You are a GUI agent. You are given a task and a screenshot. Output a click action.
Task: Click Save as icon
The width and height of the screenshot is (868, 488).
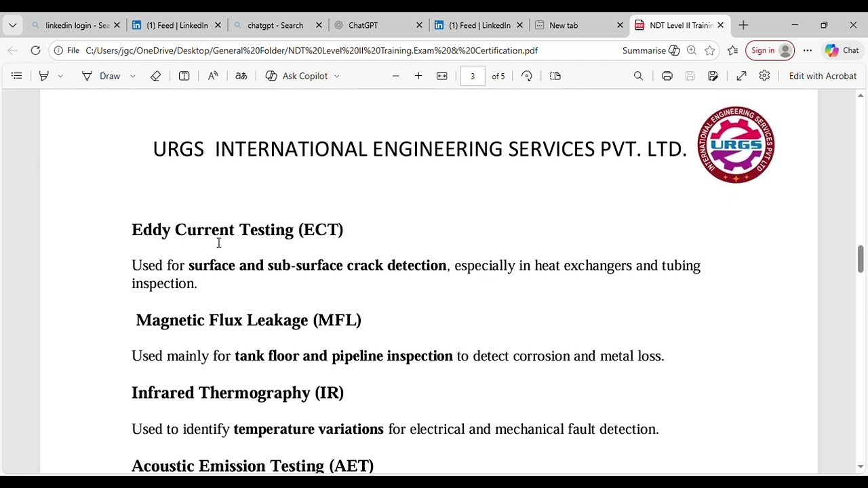pyautogui.click(x=713, y=76)
